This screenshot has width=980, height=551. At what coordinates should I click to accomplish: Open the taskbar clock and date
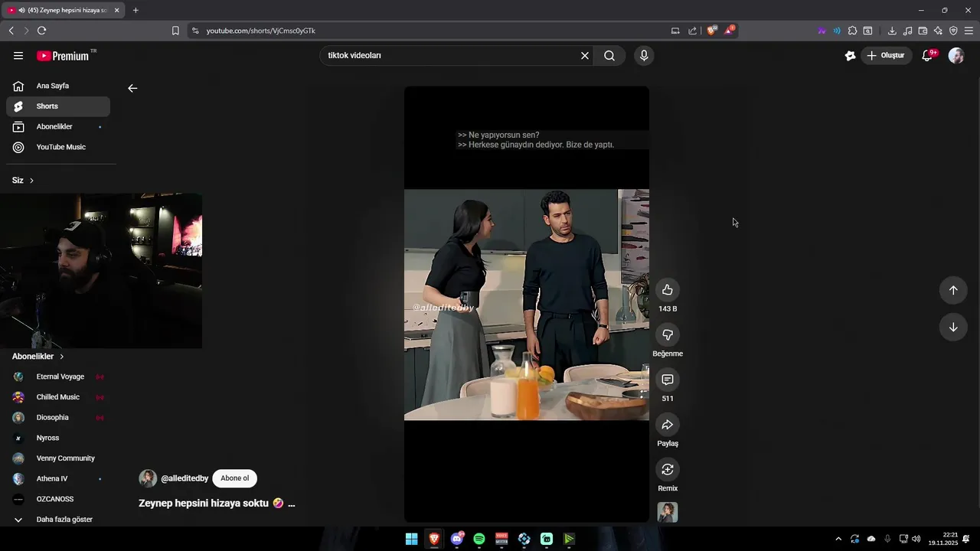click(943, 539)
